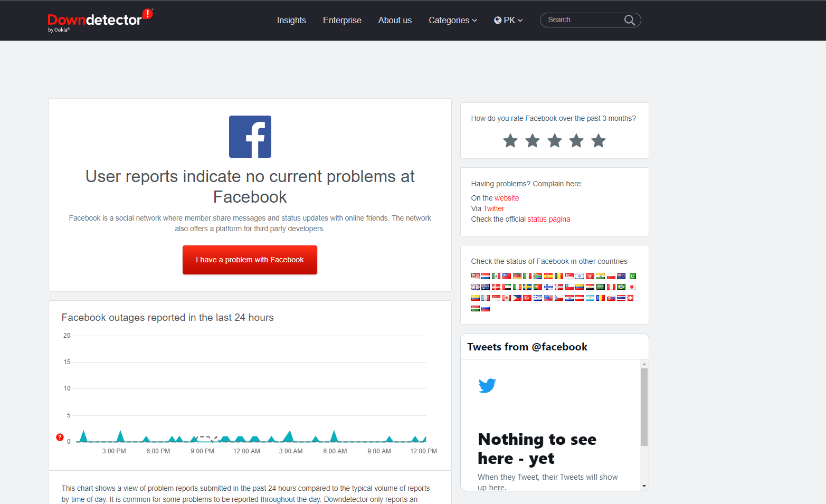Select the Canada flag
The height and width of the screenshot is (504, 826).
tap(507, 298)
